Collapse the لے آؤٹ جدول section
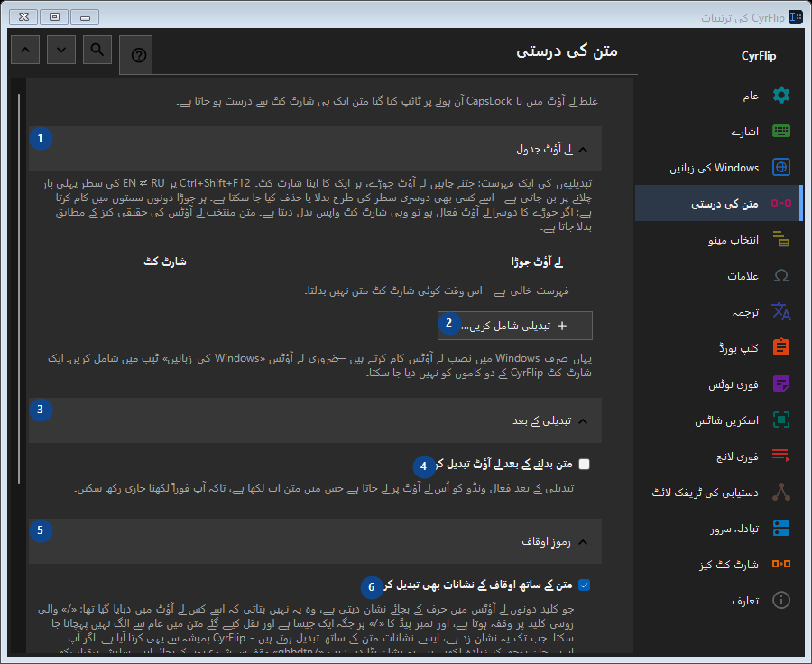Image resolution: width=812 pixels, height=664 pixels. (315, 149)
